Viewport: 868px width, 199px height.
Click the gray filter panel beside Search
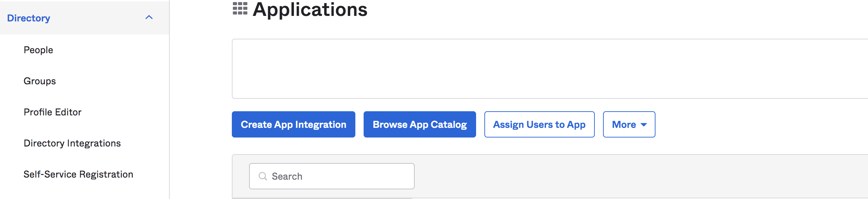[x=621, y=176]
